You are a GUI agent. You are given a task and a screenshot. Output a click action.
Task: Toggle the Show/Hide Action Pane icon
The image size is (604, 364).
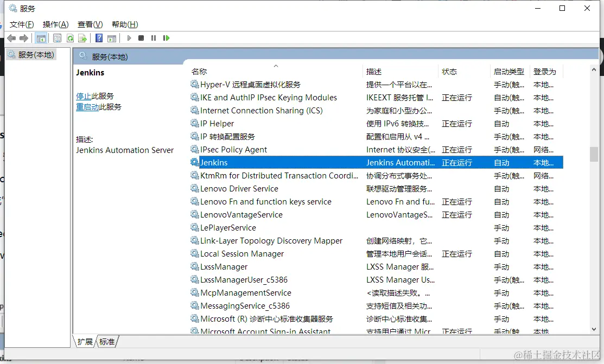pos(112,38)
